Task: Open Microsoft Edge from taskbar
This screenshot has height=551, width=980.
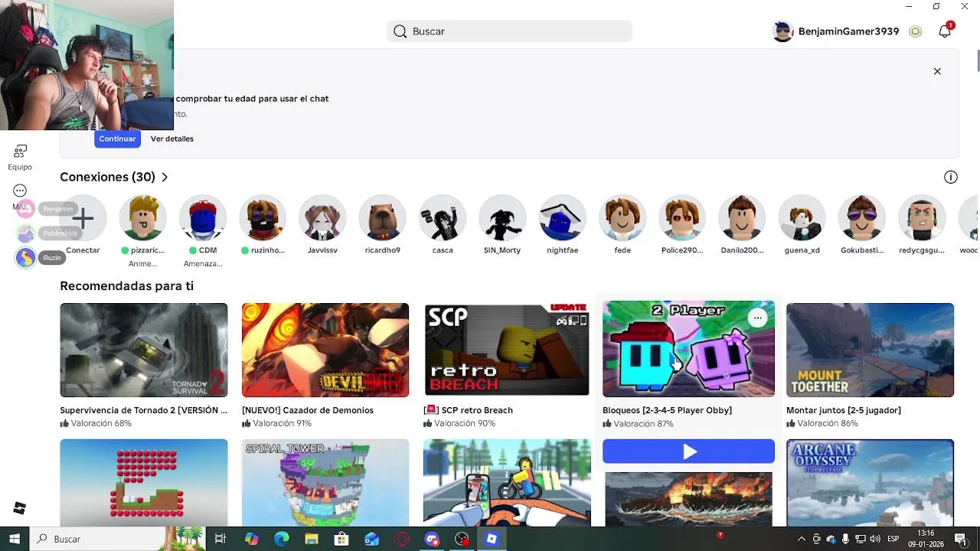Action: pyautogui.click(x=281, y=539)
